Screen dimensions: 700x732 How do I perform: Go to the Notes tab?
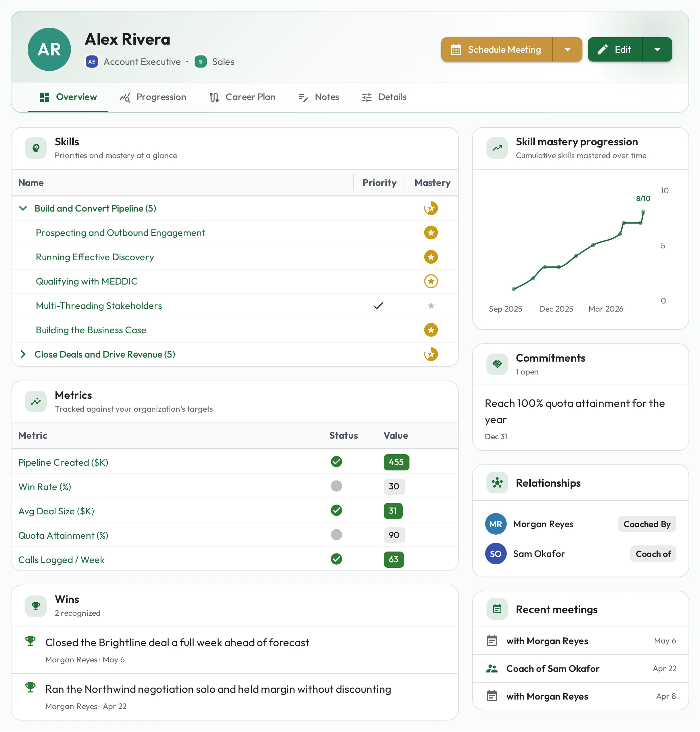coord(319,97)
